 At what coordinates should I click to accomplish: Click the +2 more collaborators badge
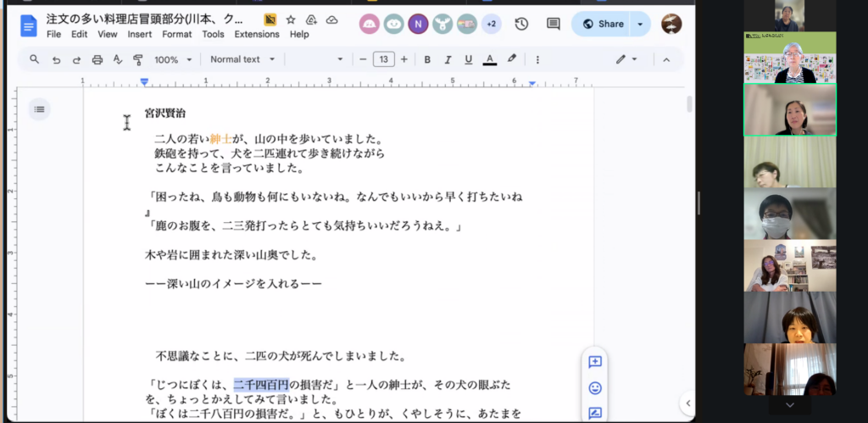491,24
